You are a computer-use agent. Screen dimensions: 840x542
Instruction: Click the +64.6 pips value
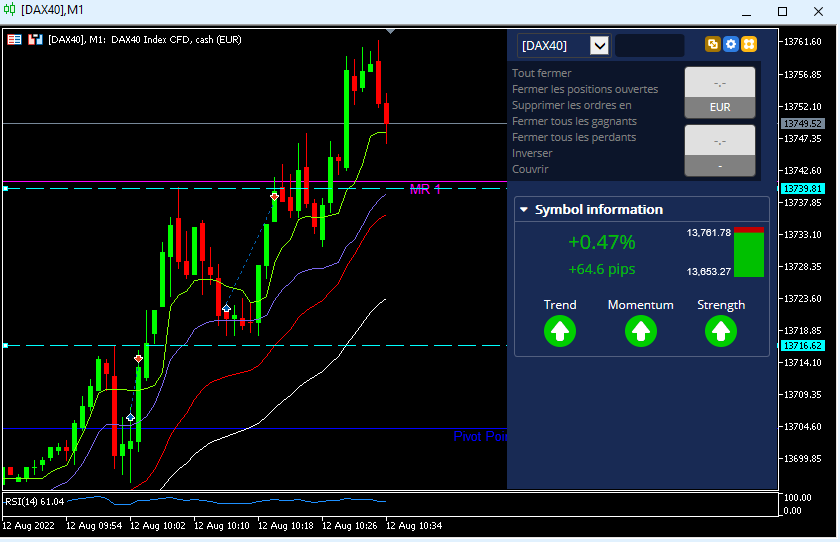(x=602, y=269)
